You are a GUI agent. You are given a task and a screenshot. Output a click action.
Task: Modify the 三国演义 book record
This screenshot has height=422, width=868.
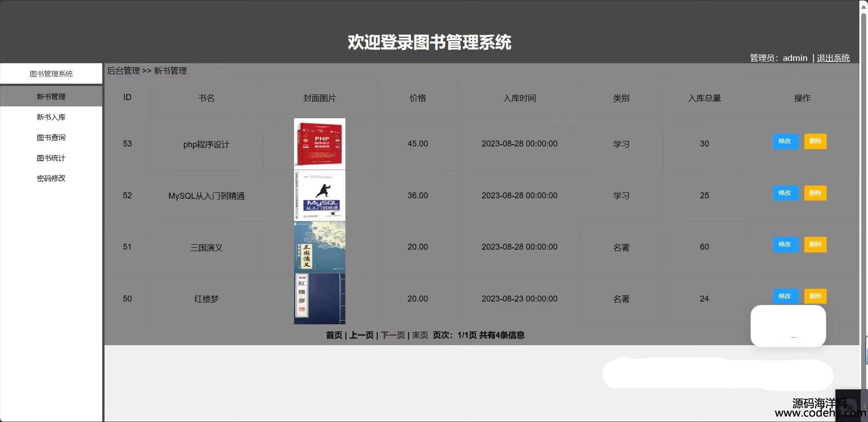[x=785, y=245]
